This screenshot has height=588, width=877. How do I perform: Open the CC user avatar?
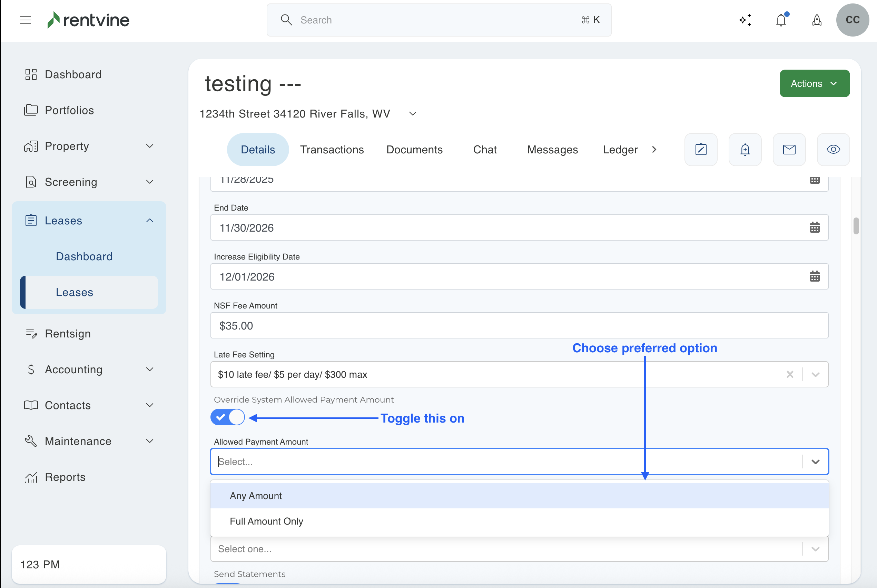click(x=852, y=20)
